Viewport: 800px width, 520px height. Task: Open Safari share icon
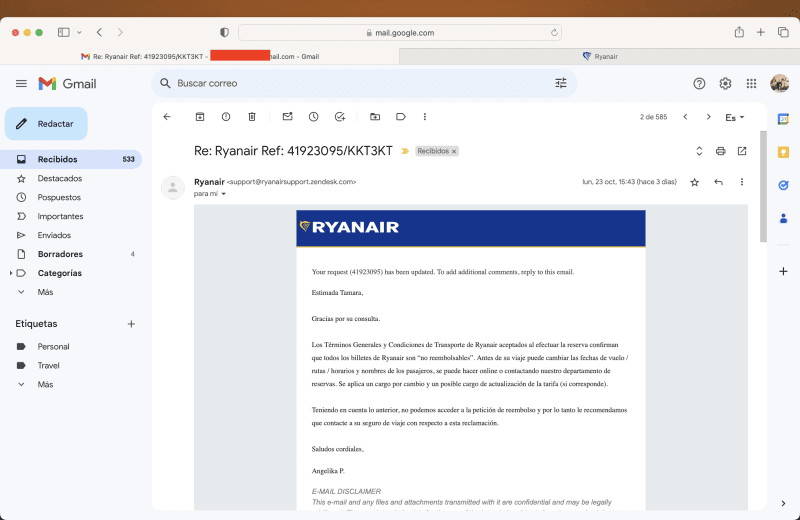[x=739, y=32]
